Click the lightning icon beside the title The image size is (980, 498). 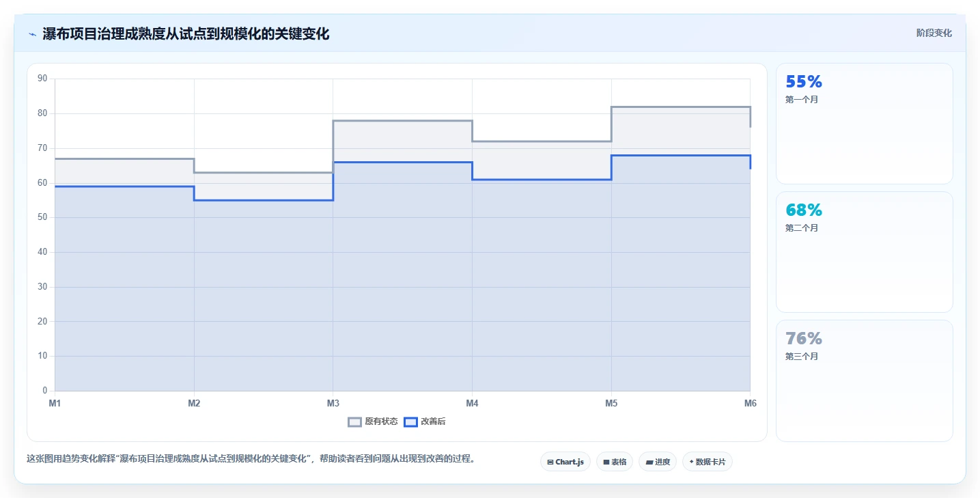point(32,34)
